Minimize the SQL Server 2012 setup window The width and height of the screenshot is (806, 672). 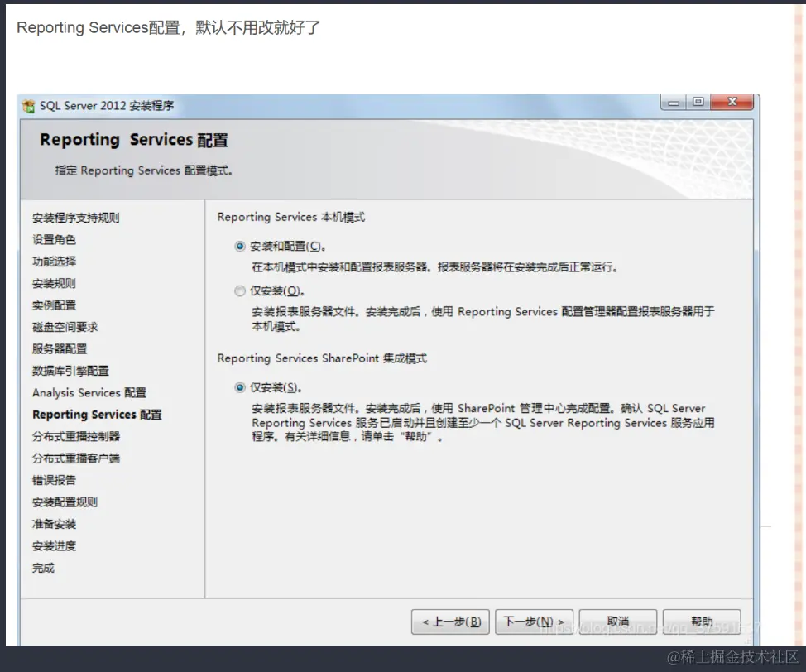(x=674, y=103)
